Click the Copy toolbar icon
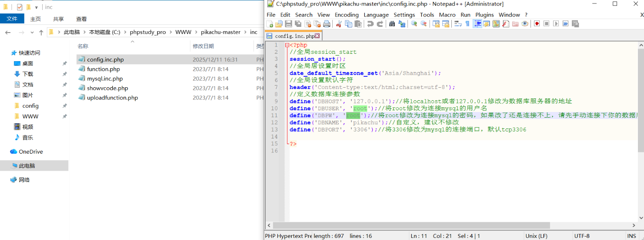The width and height of the screenshot is (644, 240). (x=348, y=24)
